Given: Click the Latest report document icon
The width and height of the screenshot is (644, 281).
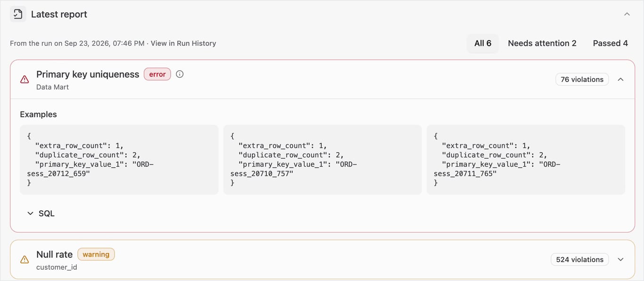Looking at the screenshot, I should [x=18, y=14].
